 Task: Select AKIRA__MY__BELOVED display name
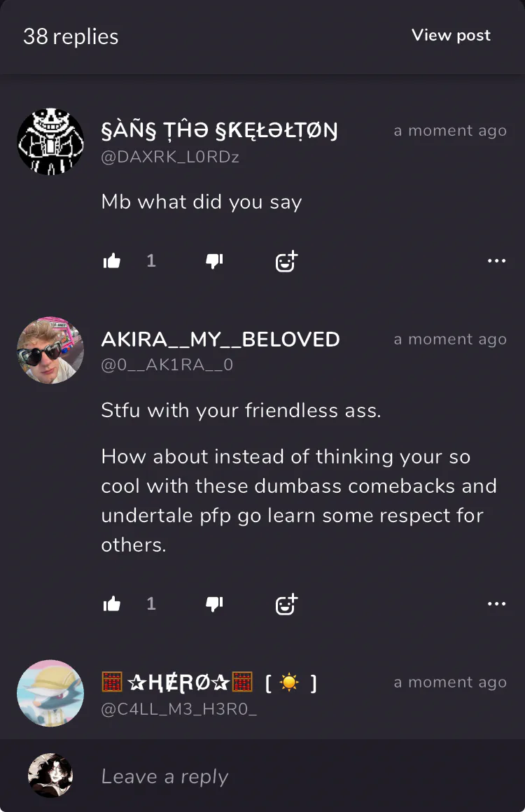(x=220, y=339)
